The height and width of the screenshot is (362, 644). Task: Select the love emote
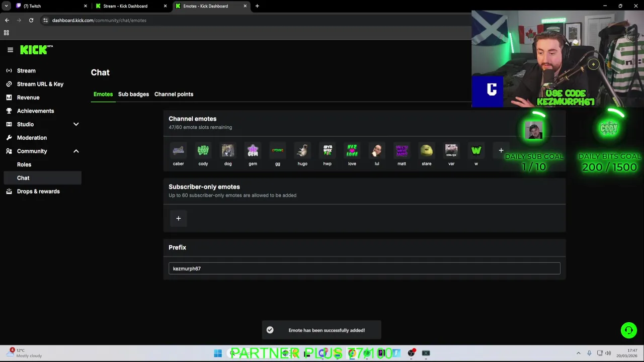[x=352, y=150]
